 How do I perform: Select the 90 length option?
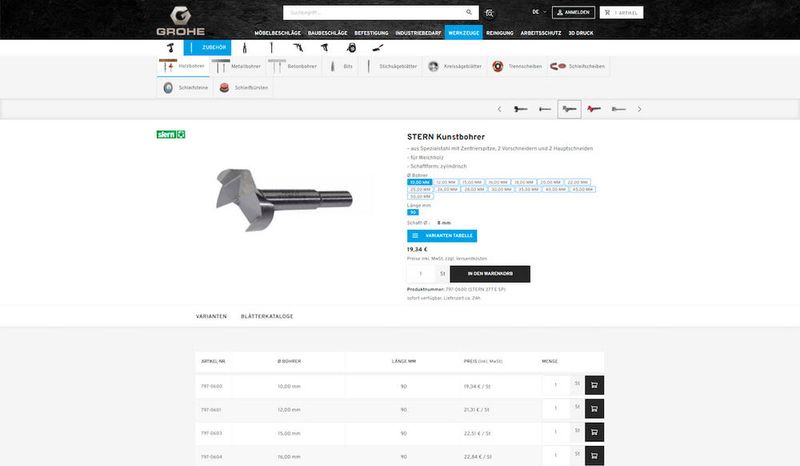click(x=412, y=212)
